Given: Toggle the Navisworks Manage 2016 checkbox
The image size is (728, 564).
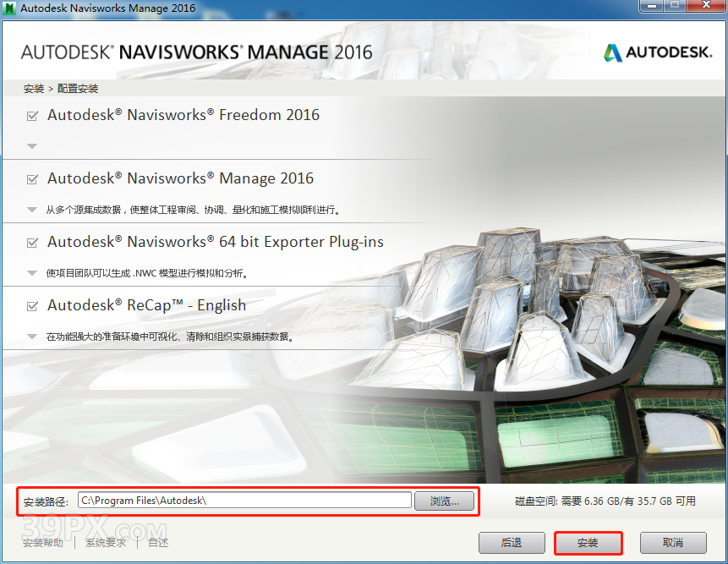Looking at the screenshot, I should point(33,179).
